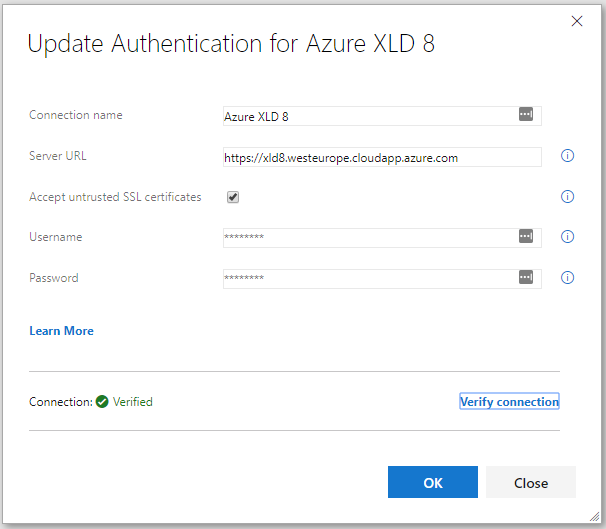Click the info icon beside Password
Viewport: 606px width, 529px height.
[567, 278]
